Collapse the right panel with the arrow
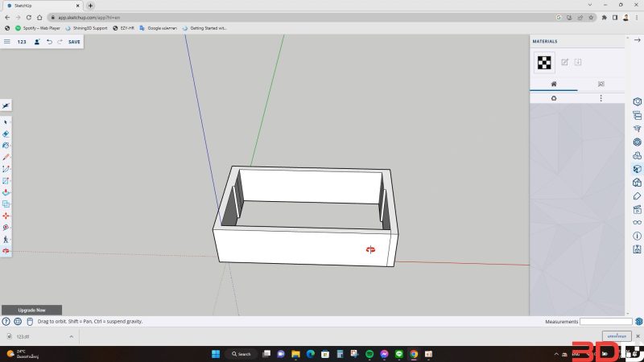Screen dimensions: 644x362 (637, 41)
